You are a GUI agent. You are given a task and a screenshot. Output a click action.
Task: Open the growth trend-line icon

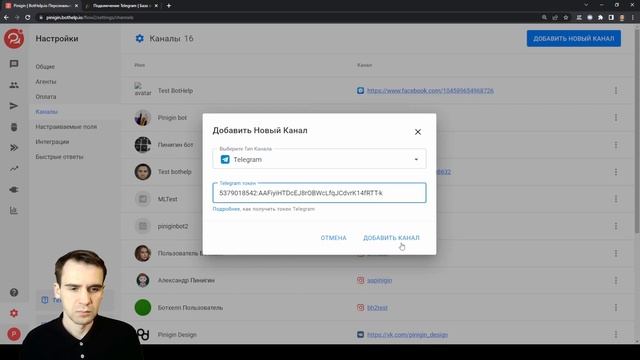14,169
